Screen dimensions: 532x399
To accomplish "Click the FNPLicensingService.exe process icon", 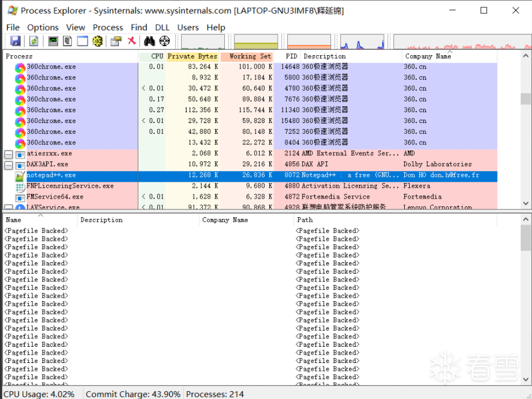I will point(20,187).
